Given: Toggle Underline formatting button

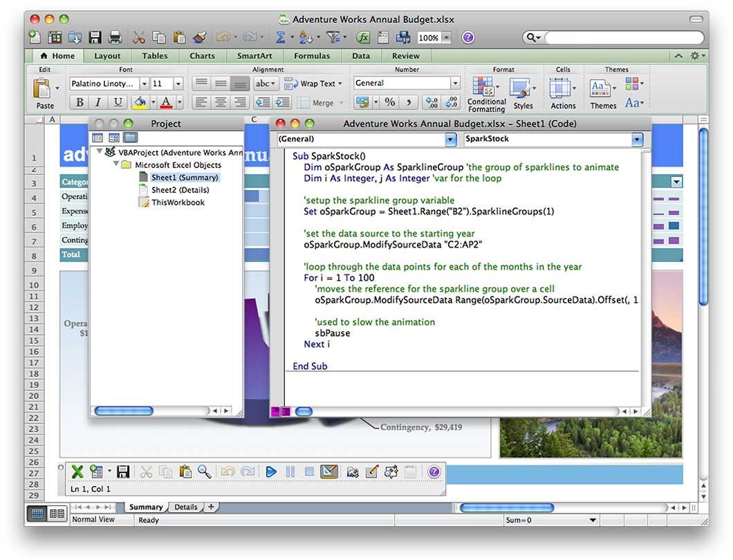Looking at the screenshot, I should pyautogui.click(x=118, y=102).
